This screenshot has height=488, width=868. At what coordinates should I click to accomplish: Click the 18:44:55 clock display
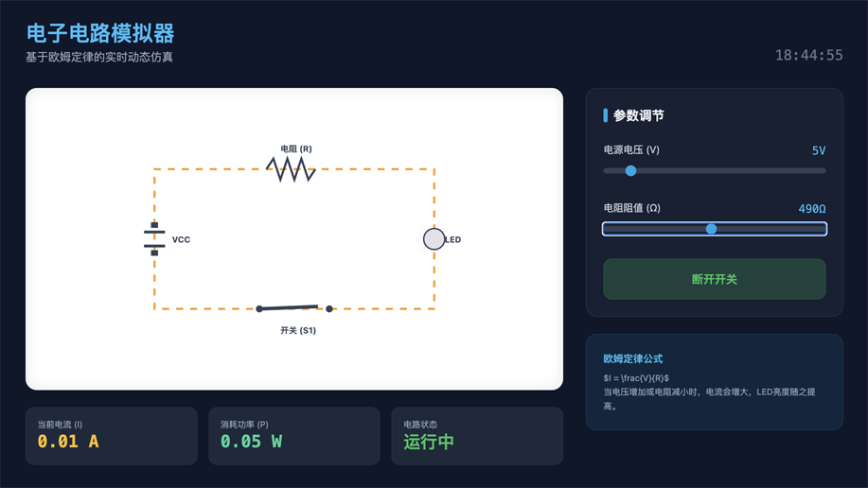pos(808,56)
